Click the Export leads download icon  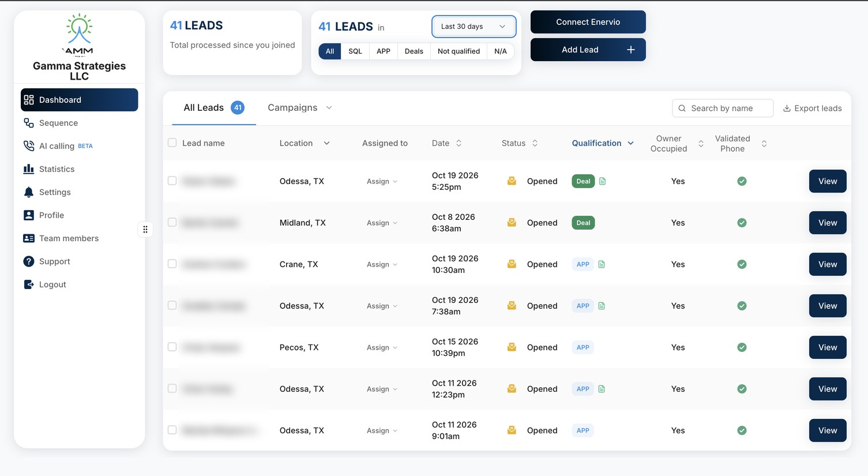(787, 108)
